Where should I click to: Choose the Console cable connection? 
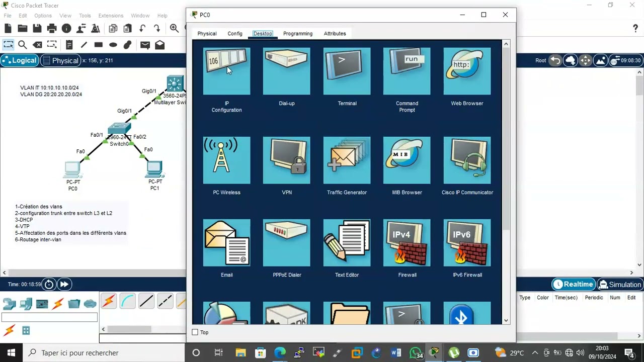pos(128,301)
